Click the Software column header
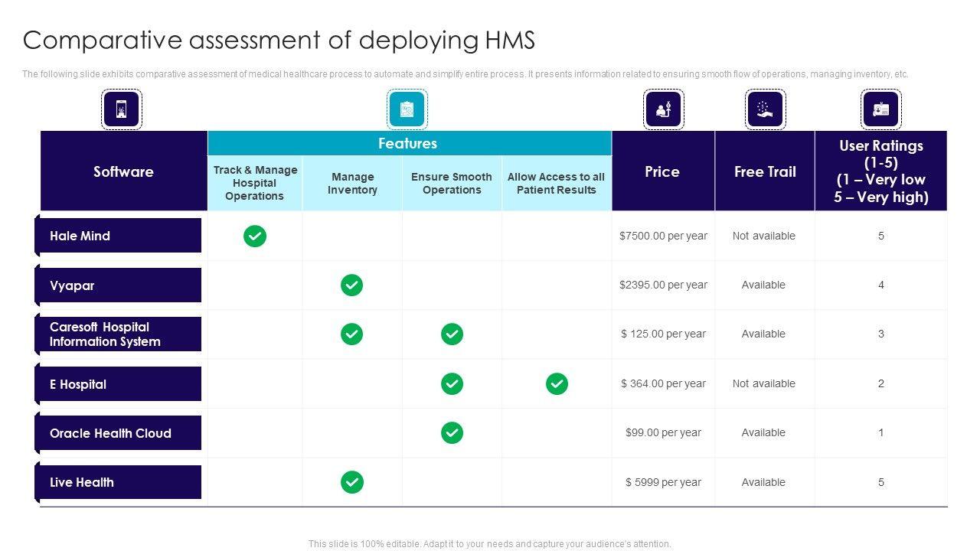Viewport: 980px width, 551px height. 123,171
